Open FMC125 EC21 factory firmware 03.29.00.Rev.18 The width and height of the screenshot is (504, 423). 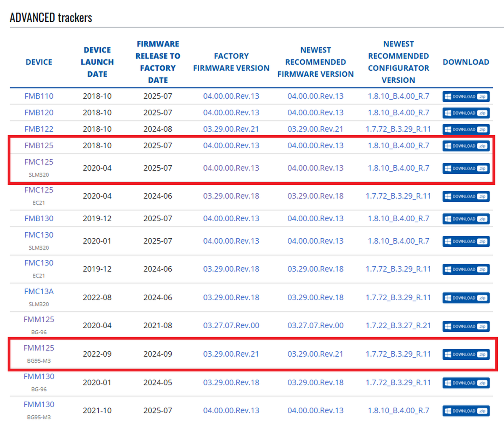231,196
